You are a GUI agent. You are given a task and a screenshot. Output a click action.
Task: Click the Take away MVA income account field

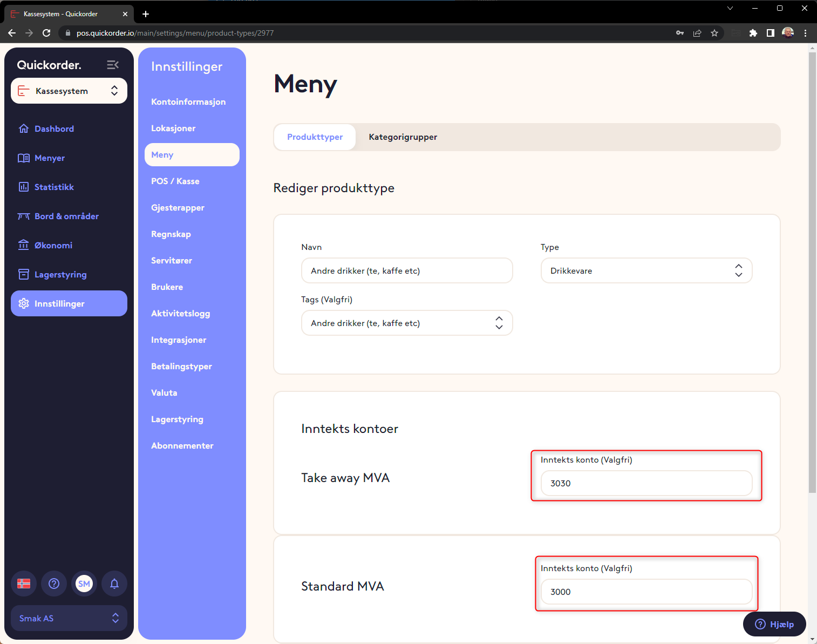click(646, 483)
